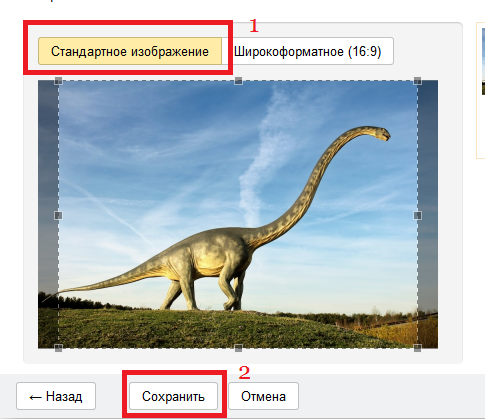This screenshot has height=419, width=485.
Task: Select the bottom-center crop handle
Action: [238, 348]
